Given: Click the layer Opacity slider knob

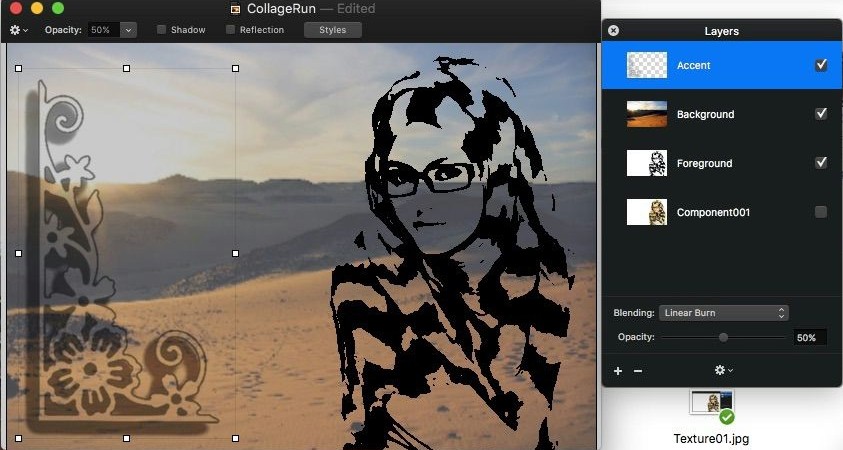Looking at the screenshot, I should coord(723,337).
